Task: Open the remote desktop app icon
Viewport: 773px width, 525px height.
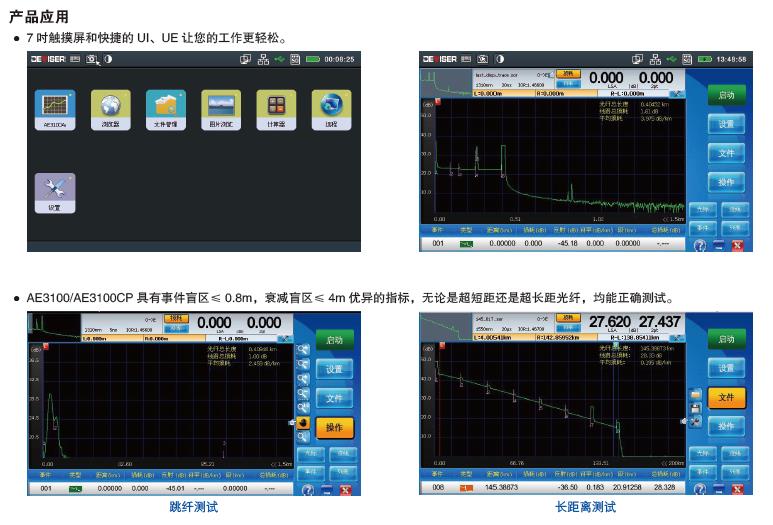Action: coord(327,106)
